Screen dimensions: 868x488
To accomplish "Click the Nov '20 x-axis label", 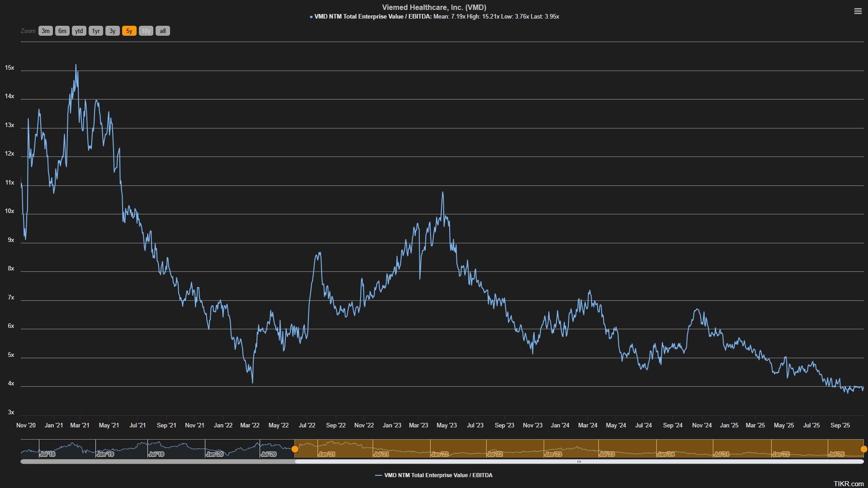I will [x=26, y=426].
